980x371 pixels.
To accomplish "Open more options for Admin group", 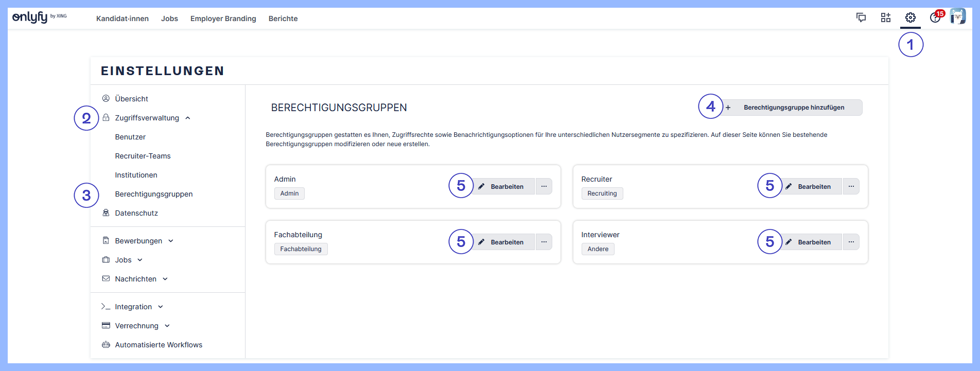I will (544, 186).
